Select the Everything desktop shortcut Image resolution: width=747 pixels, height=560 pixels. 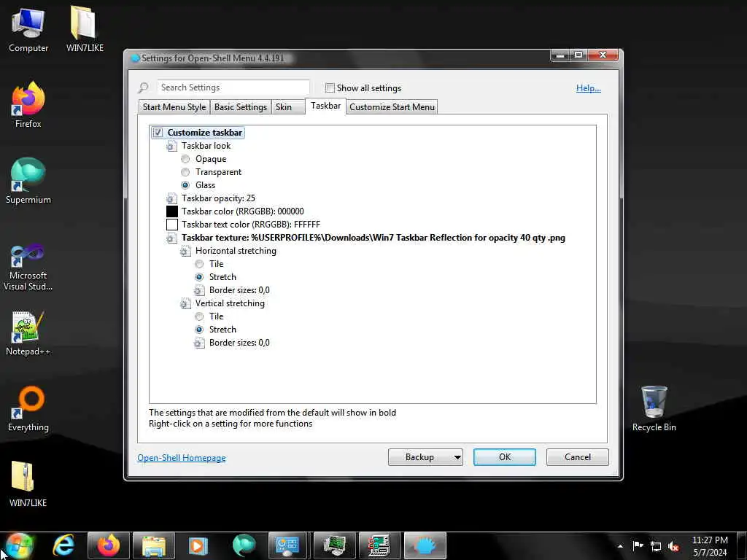click(x=28, y=408)
